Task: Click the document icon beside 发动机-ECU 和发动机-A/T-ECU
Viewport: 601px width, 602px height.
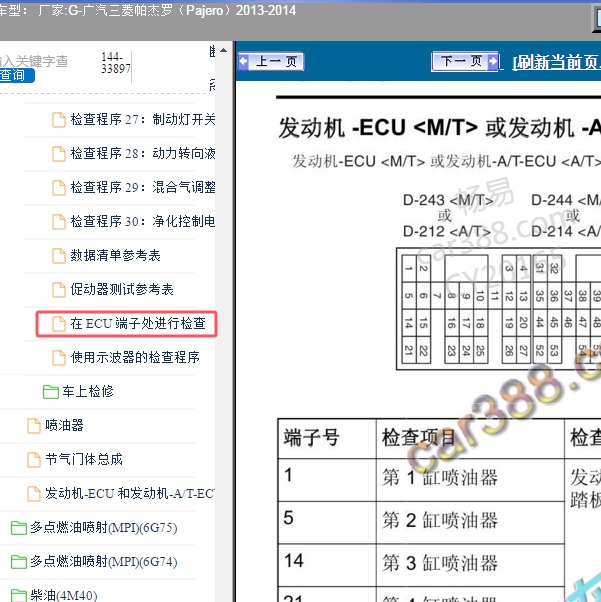Action: click(x=34, y=494)
